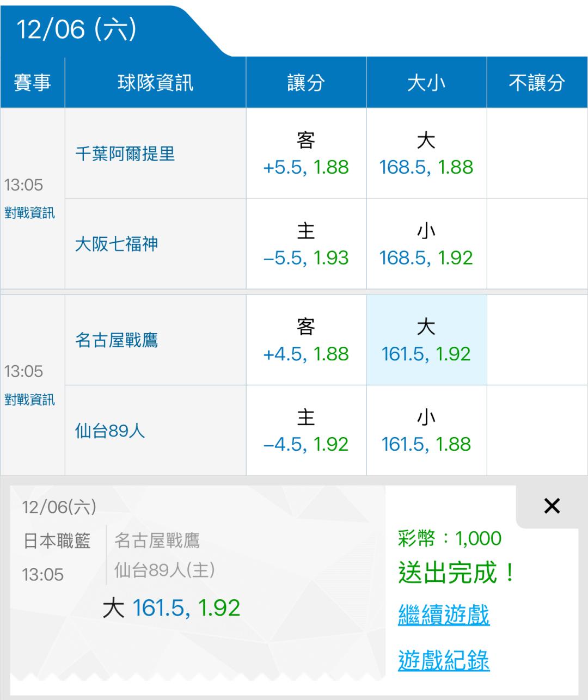Click the 仙台89人 team name
Image resolution: width=588 pixels, height=700 pixels.
click(110, 431)
